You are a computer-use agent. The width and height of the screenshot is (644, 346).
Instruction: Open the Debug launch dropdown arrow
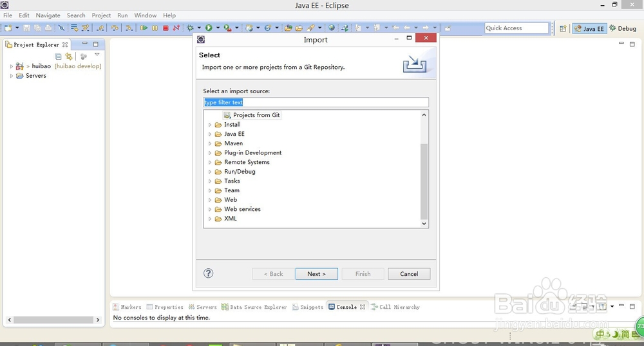[x=199, y=28]
